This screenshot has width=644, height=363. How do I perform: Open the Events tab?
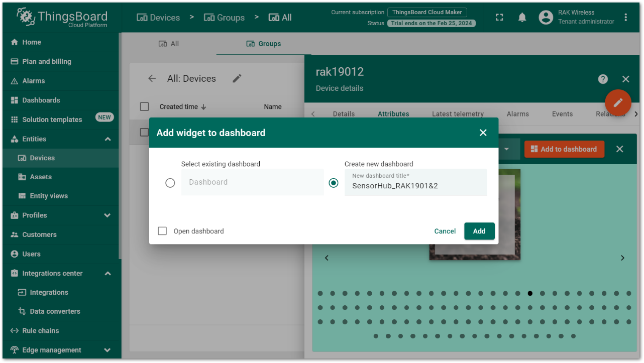click(562, 114)
